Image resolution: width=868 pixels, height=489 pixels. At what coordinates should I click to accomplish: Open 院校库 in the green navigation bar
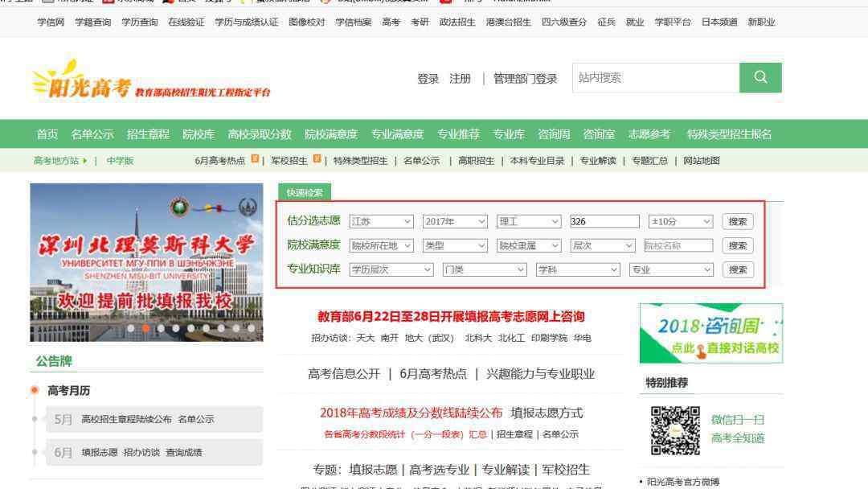point(199,134)
